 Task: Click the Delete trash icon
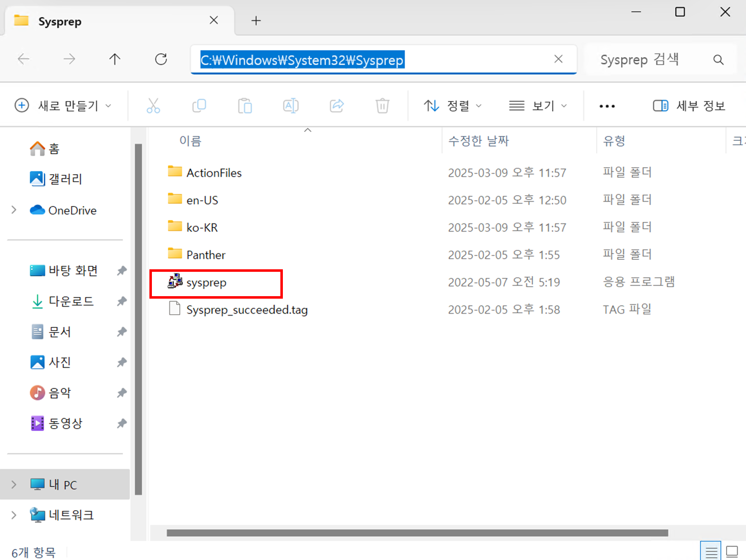point(382,106)
